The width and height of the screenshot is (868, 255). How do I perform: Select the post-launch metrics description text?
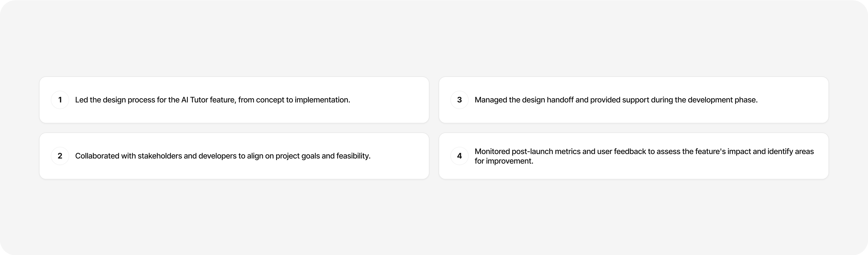[644, 156]
